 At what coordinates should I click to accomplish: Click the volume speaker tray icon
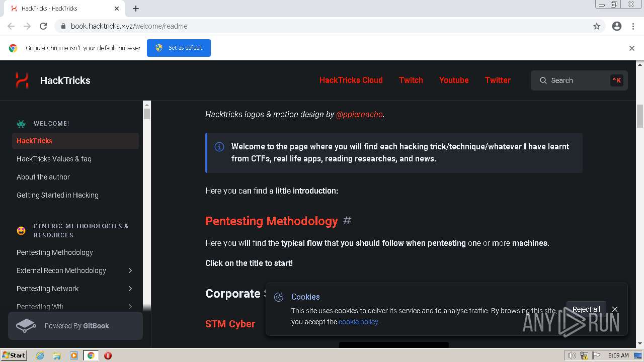[572, 355]
